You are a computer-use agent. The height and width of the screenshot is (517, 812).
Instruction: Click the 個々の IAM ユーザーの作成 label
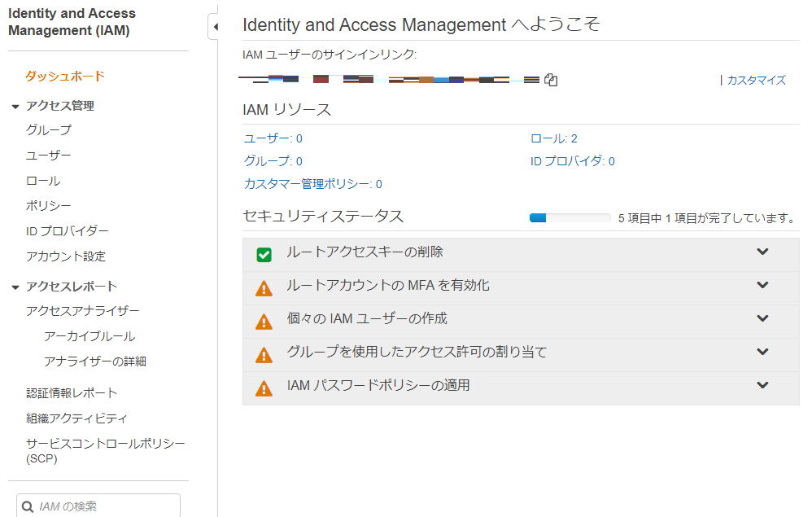(367, 318)
